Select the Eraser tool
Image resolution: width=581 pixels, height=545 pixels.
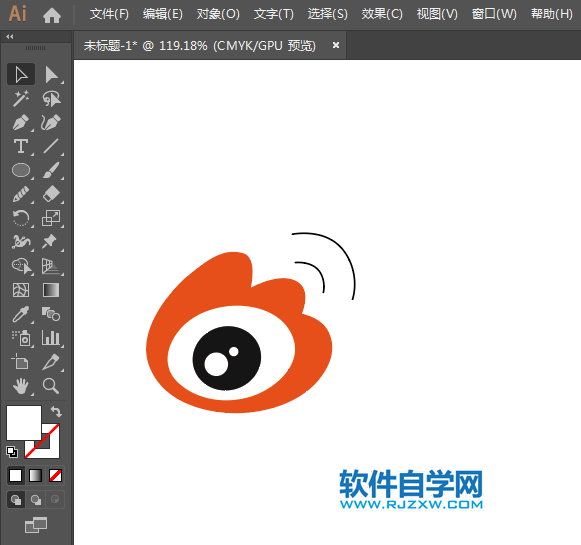click(51, 194)
